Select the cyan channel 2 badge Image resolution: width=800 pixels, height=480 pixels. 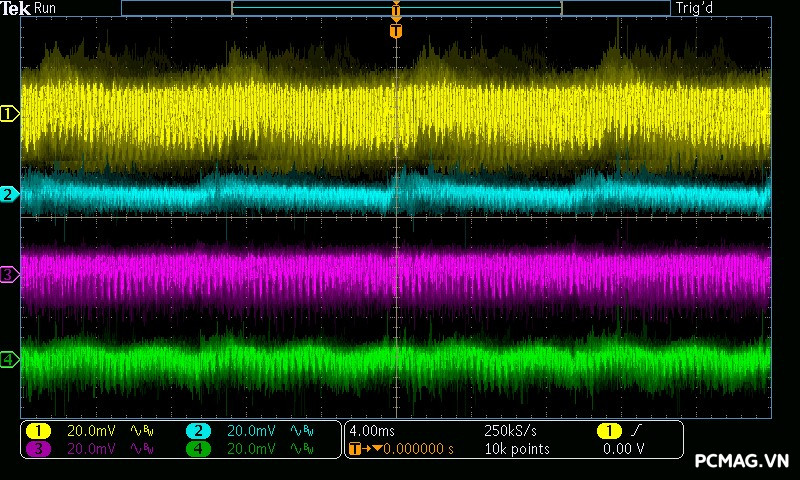coord(198,430)
